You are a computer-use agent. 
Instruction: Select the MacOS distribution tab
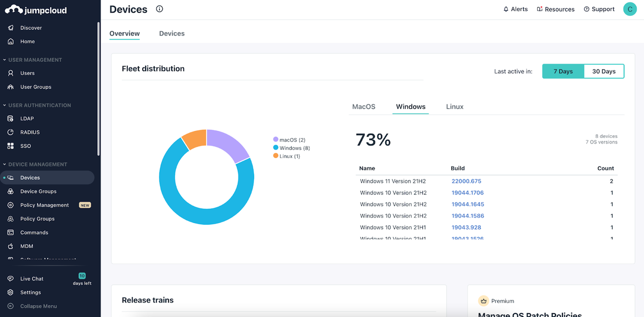coord(364,107)
